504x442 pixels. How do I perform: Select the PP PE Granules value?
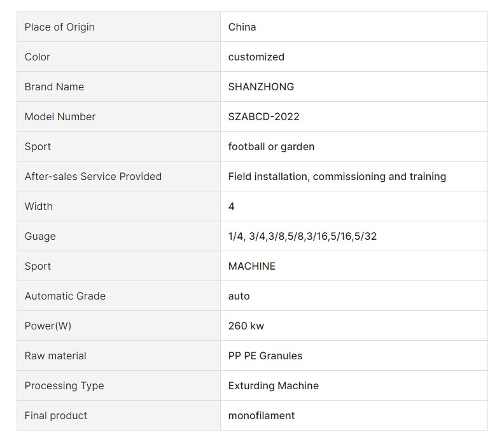tap(265, 356)
